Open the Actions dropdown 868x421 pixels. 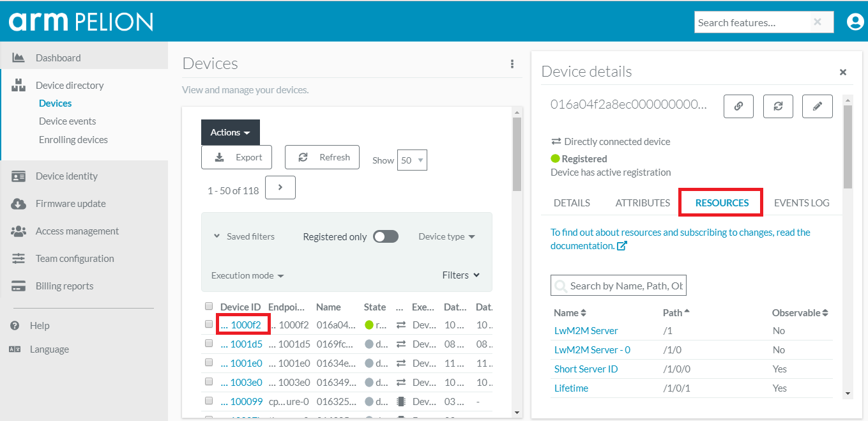coord(230,132)
